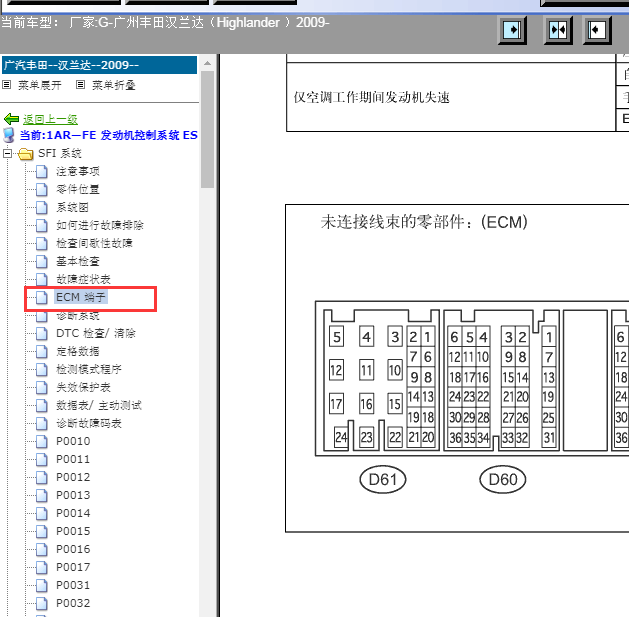This screenshot has width=629, height=617.
Task: Open the P0012 trouble code page
Action: pyautogui.click(x=73, y=477)
